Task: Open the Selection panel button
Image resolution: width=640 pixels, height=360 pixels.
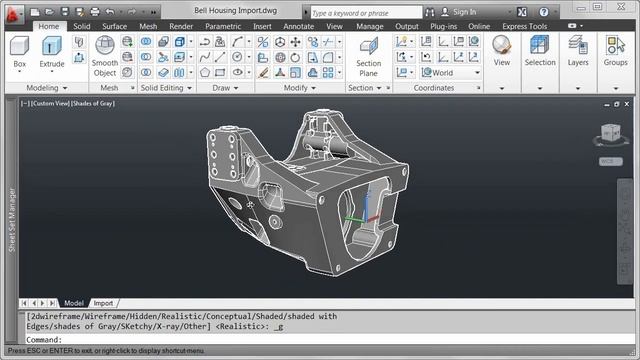Action: (540, 61)
